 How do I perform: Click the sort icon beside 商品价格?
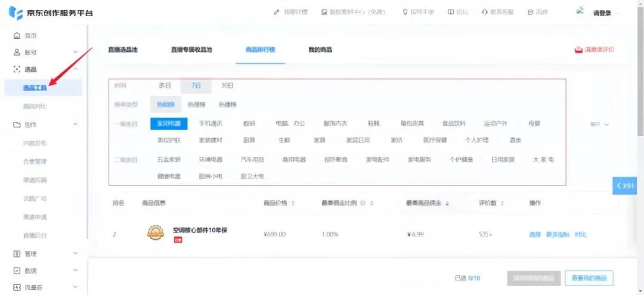coord(293,203)
